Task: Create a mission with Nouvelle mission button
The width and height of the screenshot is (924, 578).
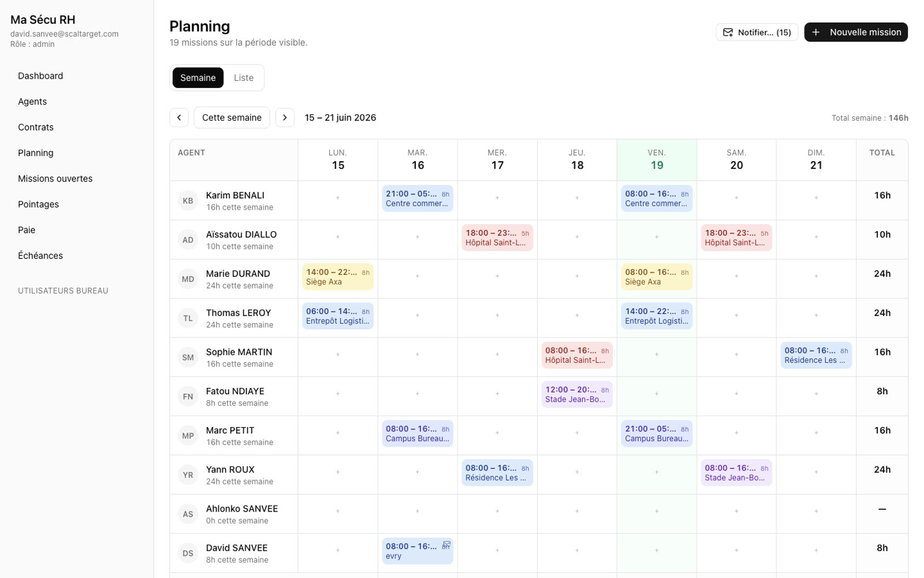Action: pyautogui.click(x=856, y=32)
